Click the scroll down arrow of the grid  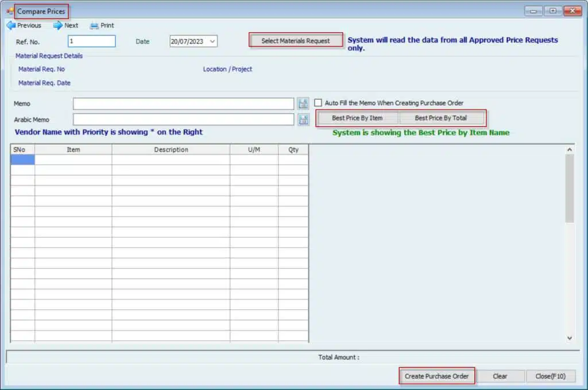(570, 338)
